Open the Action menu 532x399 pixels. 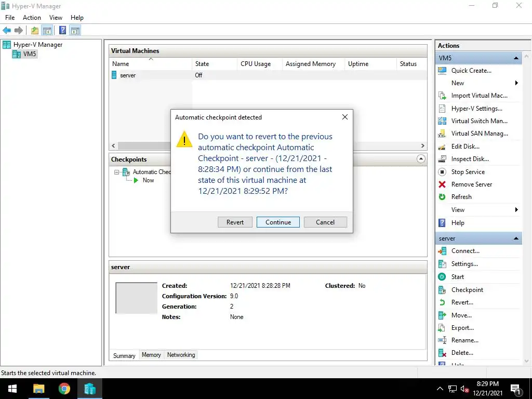coord(32,18)
